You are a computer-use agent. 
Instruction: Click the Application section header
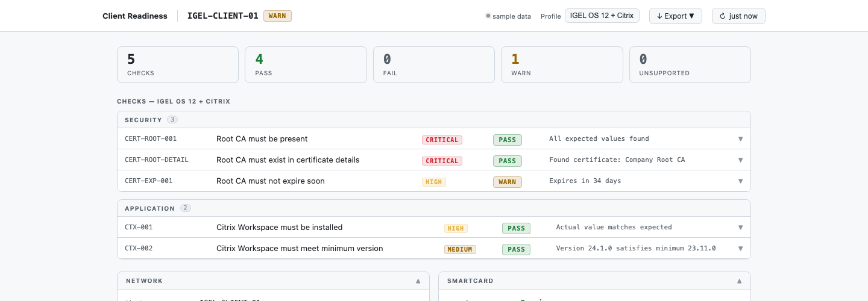tap(434, 208)
